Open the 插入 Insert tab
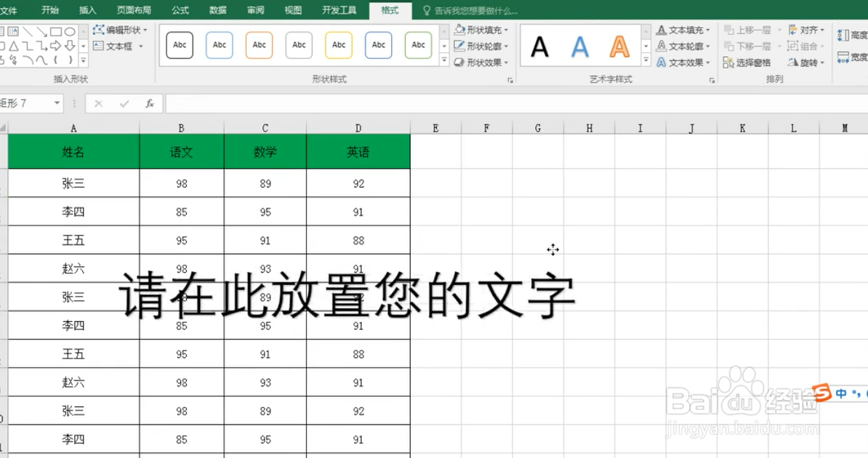This screenshot has height=458, width=868. pos(87,10)
